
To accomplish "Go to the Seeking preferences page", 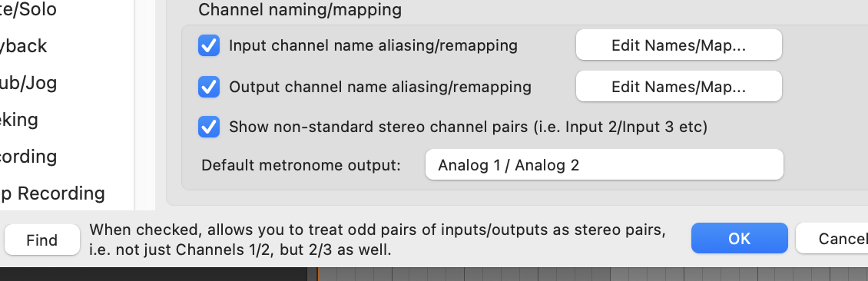I will (19, 120).
